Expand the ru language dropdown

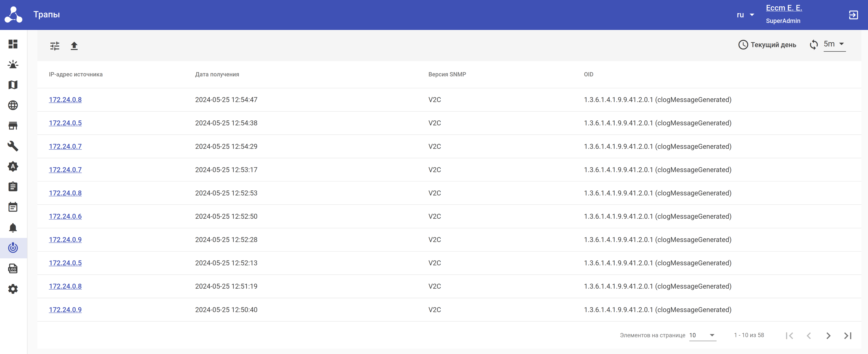click(x=745, y=15)
